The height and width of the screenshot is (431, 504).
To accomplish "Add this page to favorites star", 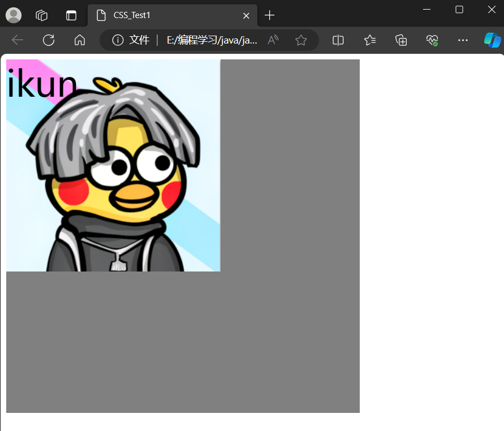I will [301, 40].
